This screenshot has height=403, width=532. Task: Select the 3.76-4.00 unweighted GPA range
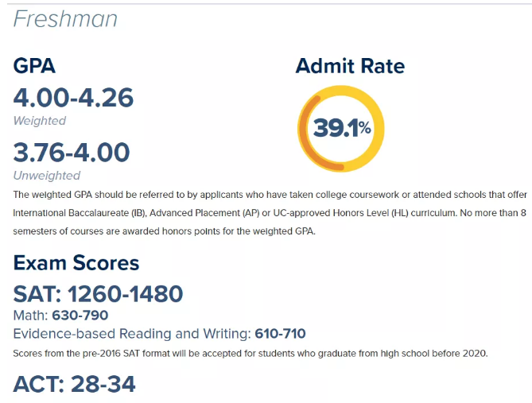(x=72, y=152)
